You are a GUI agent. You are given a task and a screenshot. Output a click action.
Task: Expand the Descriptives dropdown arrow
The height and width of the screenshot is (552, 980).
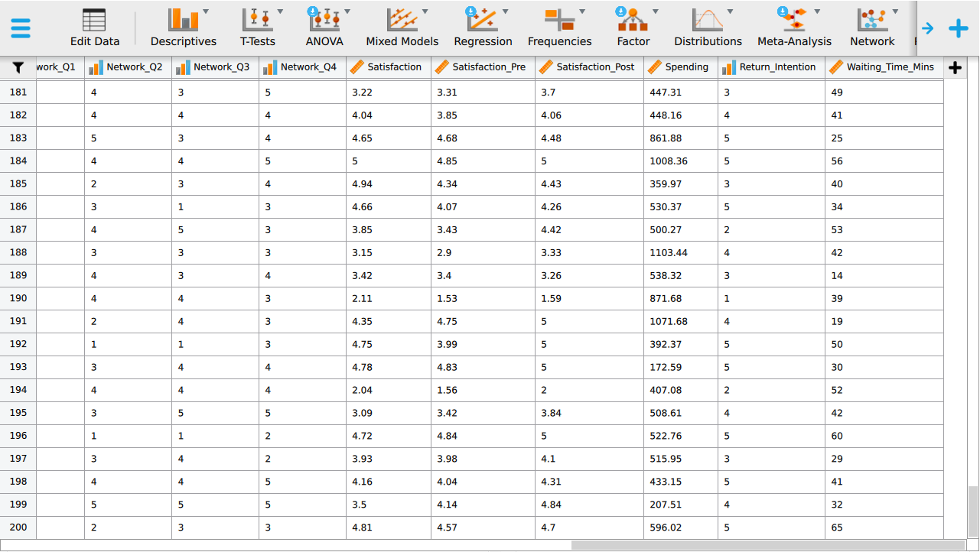(x=206, y=11)
